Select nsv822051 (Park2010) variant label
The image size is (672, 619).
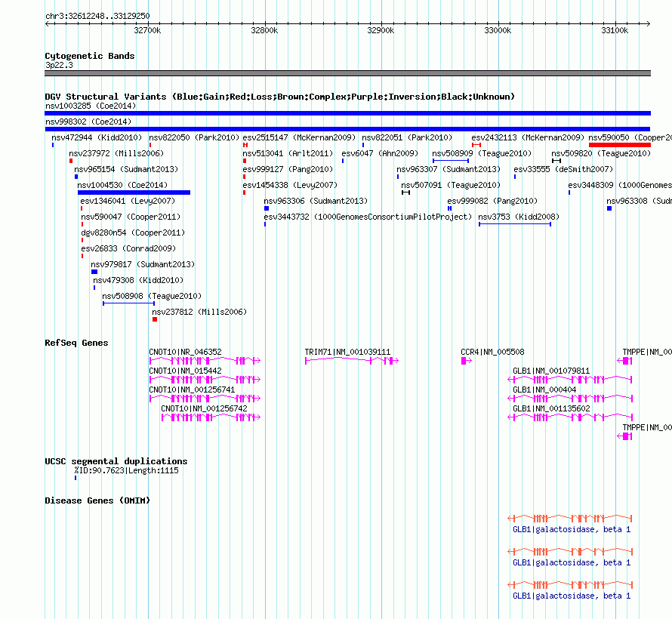point(407,137)
